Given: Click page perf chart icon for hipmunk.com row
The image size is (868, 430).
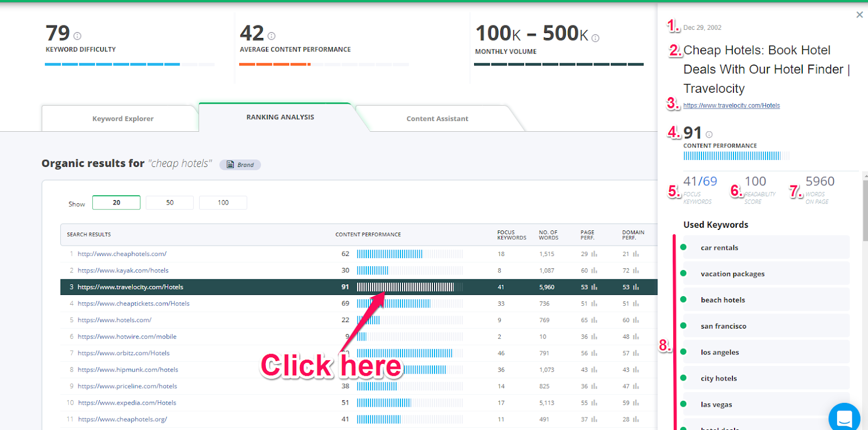Looking at the screenshot, I should (x=594, y=370).
